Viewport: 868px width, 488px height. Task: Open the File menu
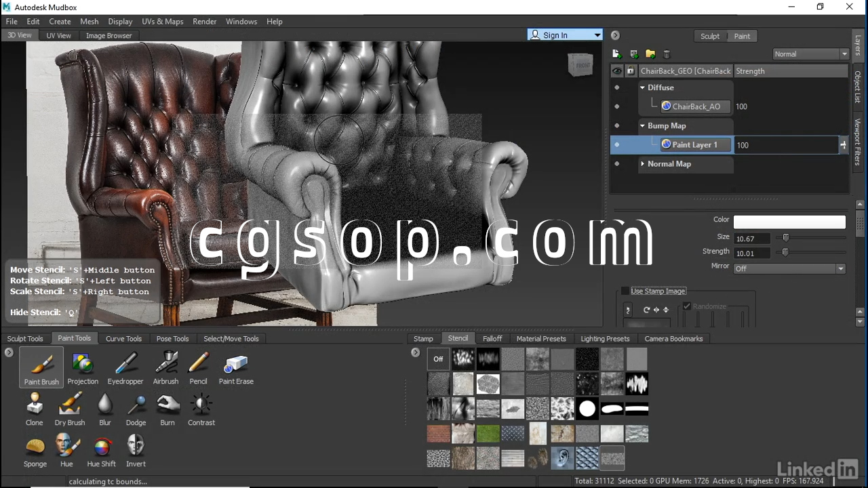click(x=12, y=22)
